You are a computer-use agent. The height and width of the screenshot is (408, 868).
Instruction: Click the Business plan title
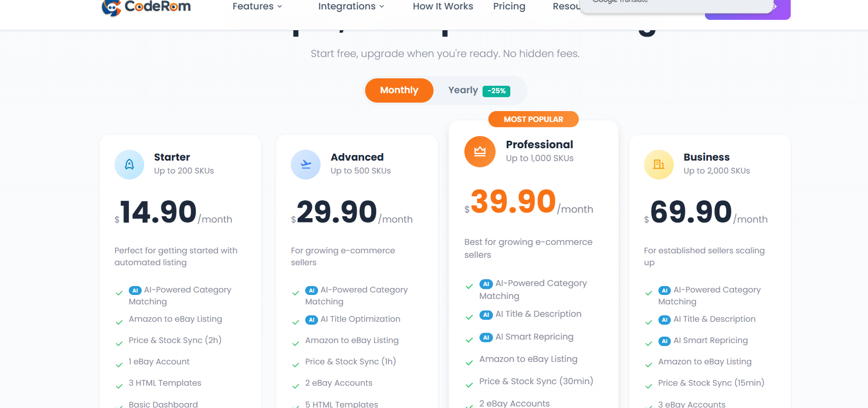point(706,157)
